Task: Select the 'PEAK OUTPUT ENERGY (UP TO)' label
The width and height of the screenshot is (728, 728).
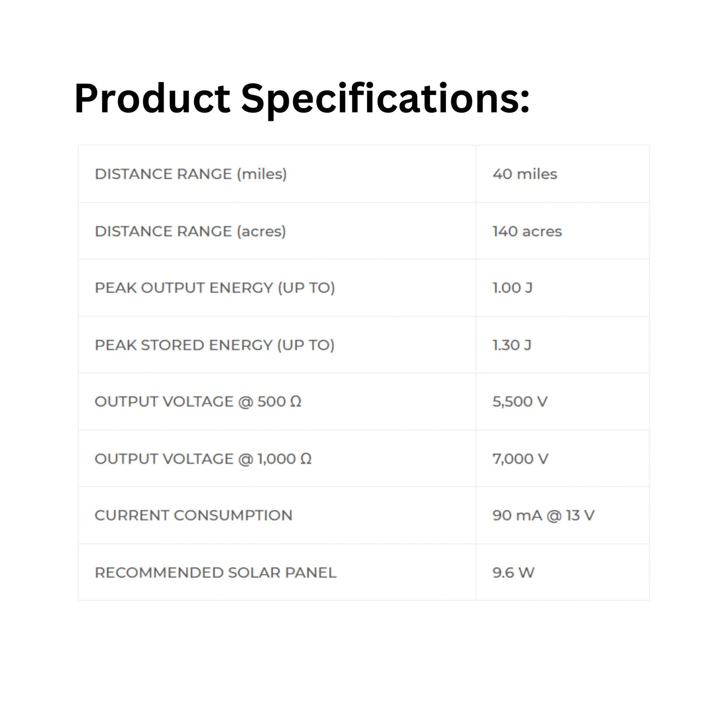Action: [215, 288]
